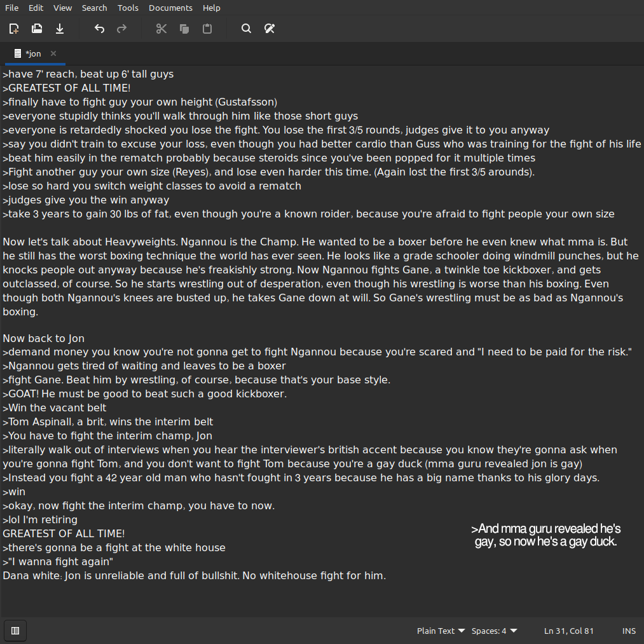Redo the last undone edit
Image resolution: width=644 pixels, height=644 pixels.
[x=122, y=29]
